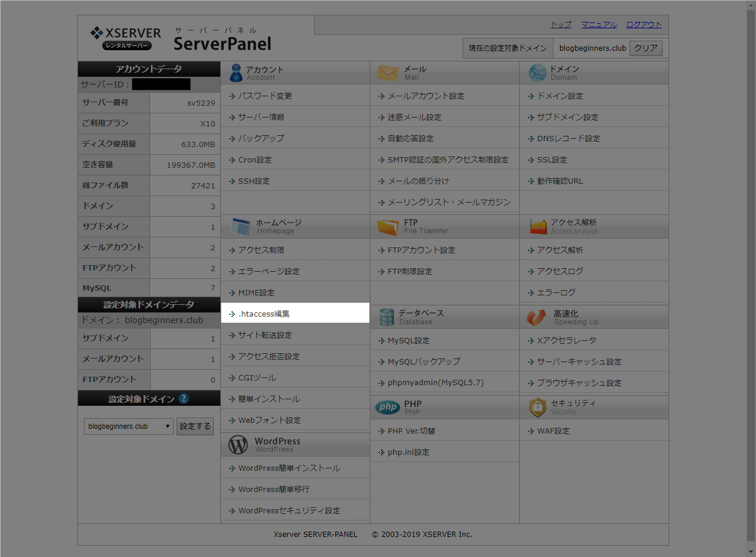Click the FTP folder icon
Screen dimensions: 756x557
click(388, 226)
